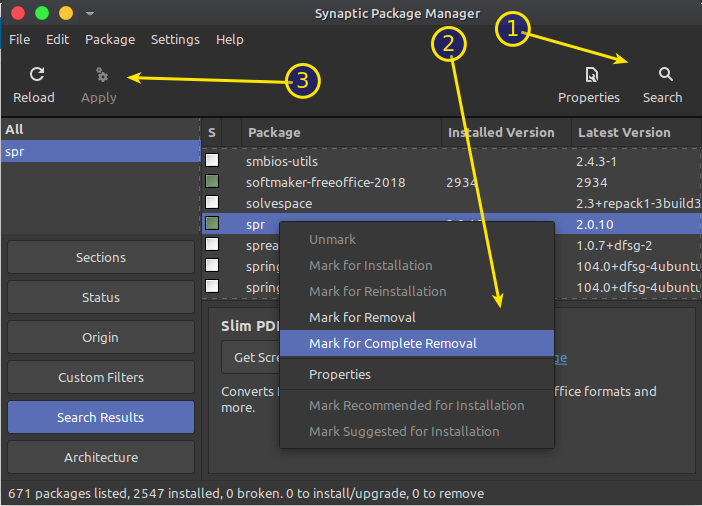
Task: Open the Edit menu
Action: tap(57, 39)
